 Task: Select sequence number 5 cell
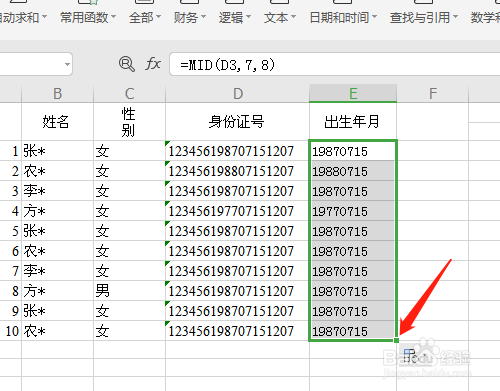coord(11,231)
